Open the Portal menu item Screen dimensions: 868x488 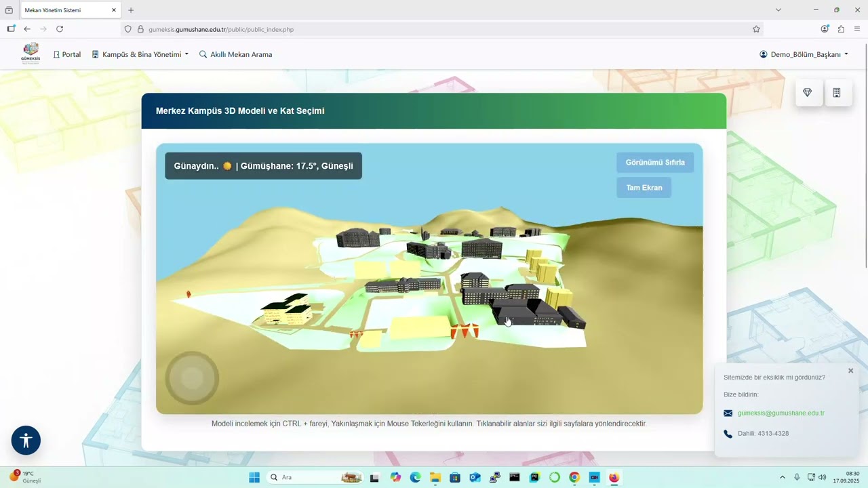tap(67, 54)
